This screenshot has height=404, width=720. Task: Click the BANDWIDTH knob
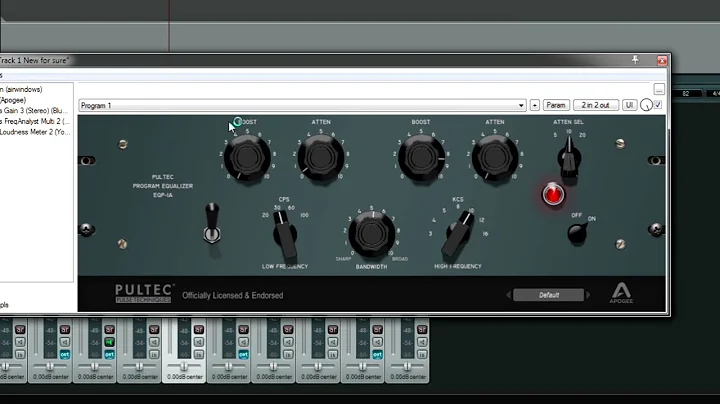pyautogui.click(x=371, y=234)
